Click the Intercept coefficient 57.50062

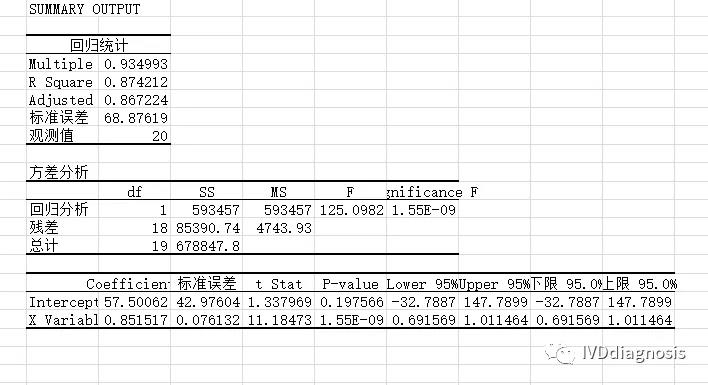[135, 302]
